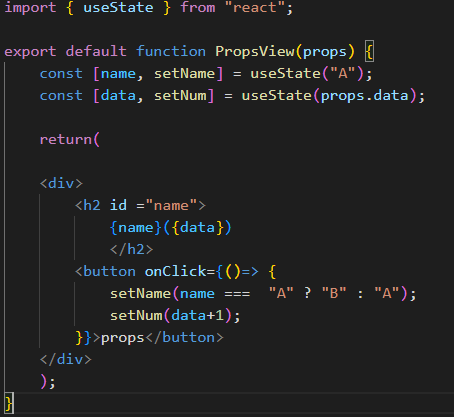The image size is (454, 417).
Task: Click the 'function' keyword
Action: (171, 51)
